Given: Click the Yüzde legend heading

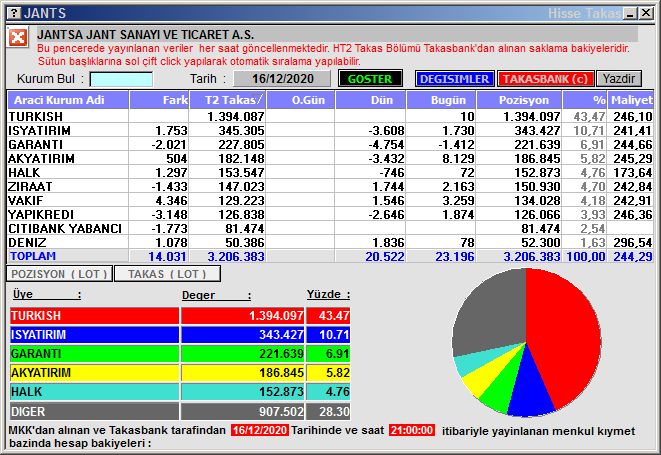Looking at the screenshot, I should coord(328,294).
